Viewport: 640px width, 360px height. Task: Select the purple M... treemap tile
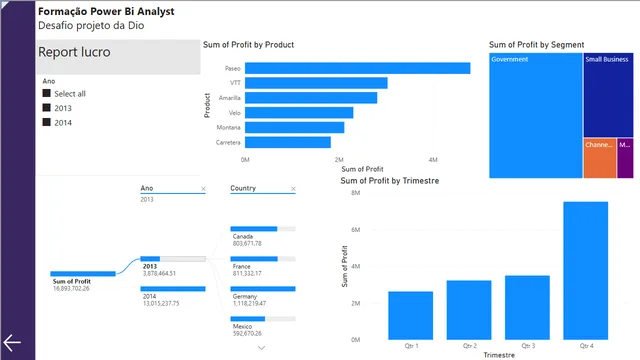point(625,158)
